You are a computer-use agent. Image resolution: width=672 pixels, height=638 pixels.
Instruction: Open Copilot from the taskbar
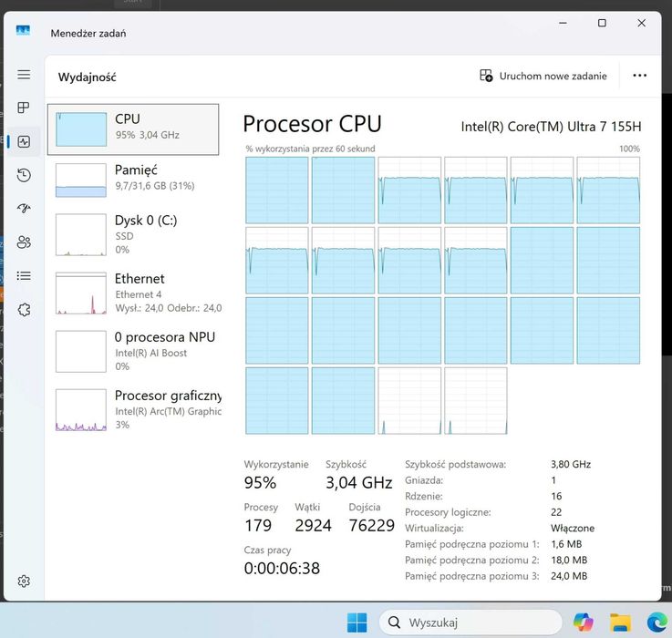point(584,623)
